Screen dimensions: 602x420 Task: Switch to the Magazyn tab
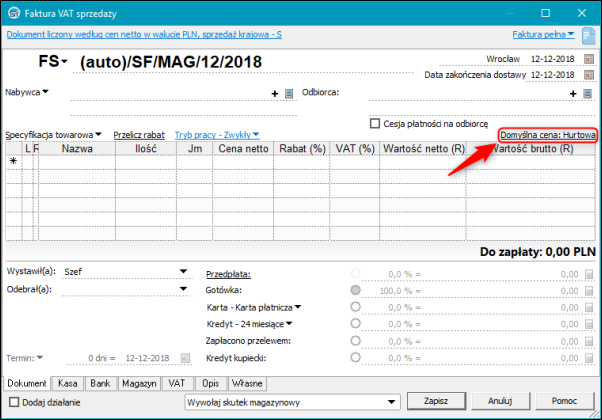[x=139, y=383]
